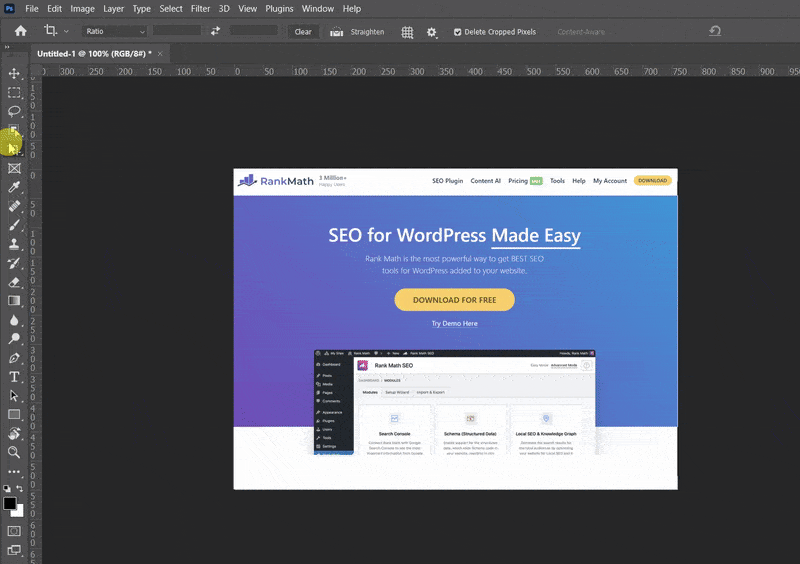Toggle Delete Cropped Pixels checkbox
Viewport: 800px width, 564px height.
click(x=458, y=32)
